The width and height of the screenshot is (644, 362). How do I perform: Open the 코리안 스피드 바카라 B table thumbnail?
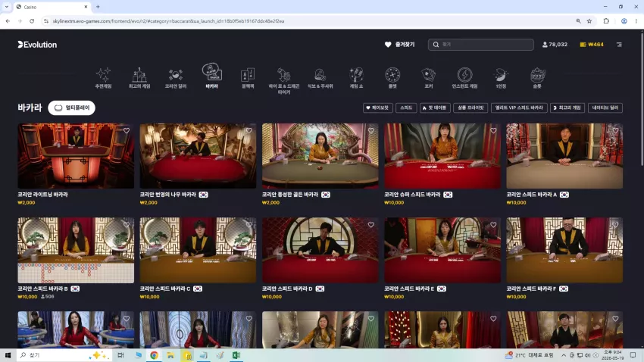(76, 250)
